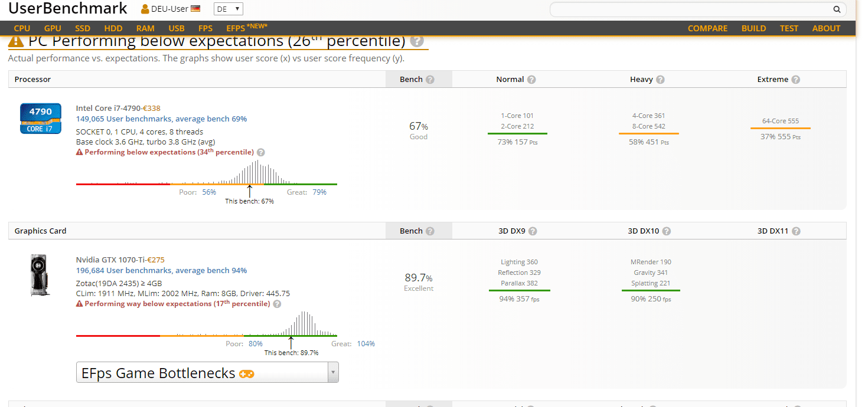Open help icon next to Graphics Card Bench
This screenshot has width=868, height=407.
(430, 231)
